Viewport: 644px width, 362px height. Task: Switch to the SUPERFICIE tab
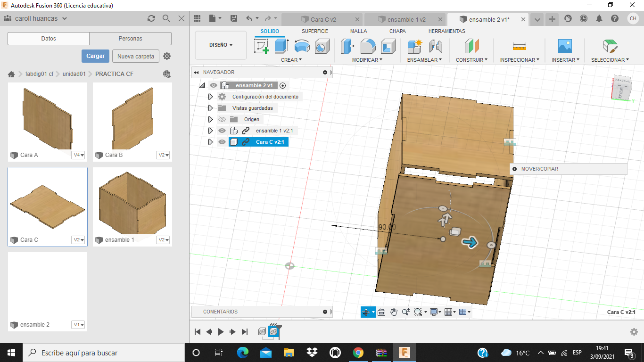(x=315, y=31)
